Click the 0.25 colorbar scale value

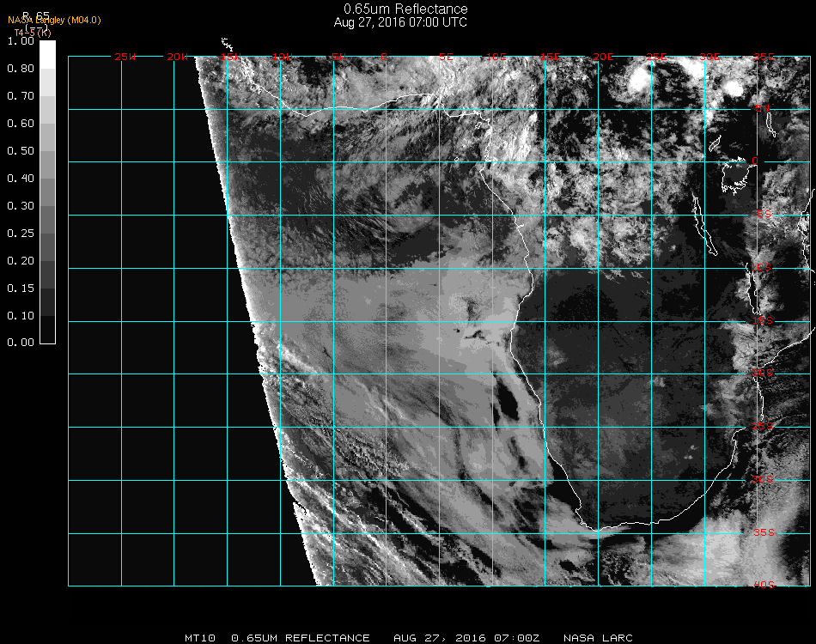pos(21,233)
